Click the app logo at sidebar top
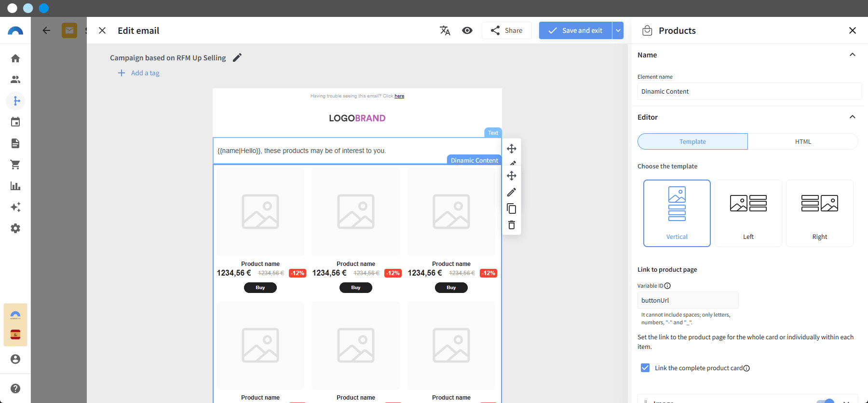The width and height of the screenshot is (868, 403). (x=15, y=31)
